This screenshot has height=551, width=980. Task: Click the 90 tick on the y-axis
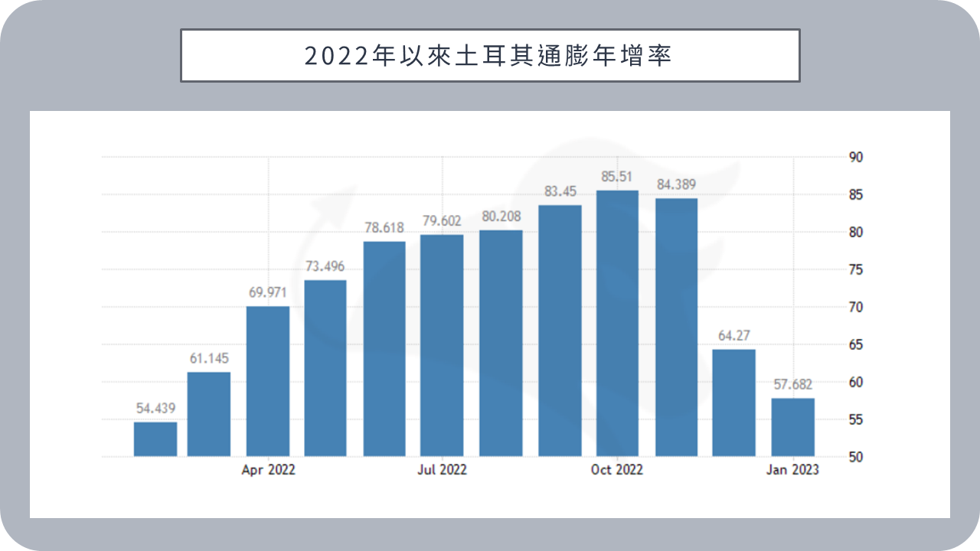[855, 158]
